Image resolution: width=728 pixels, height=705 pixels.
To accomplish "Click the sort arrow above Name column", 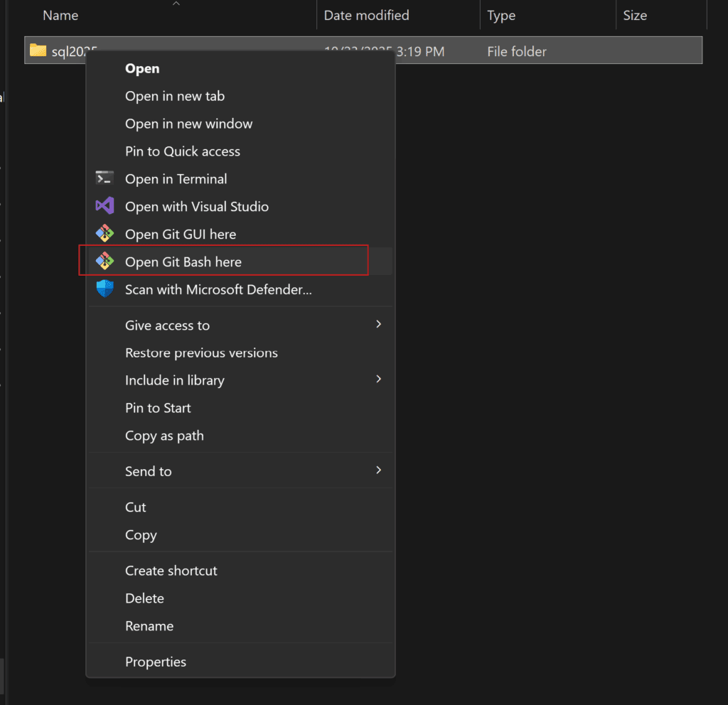I will click(x=176, y=4).
